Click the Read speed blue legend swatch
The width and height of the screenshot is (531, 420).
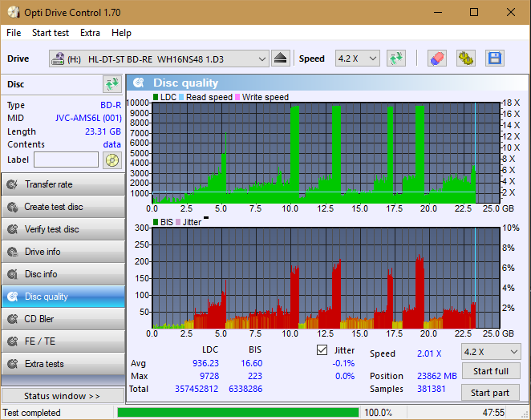[x=181, y=97]
